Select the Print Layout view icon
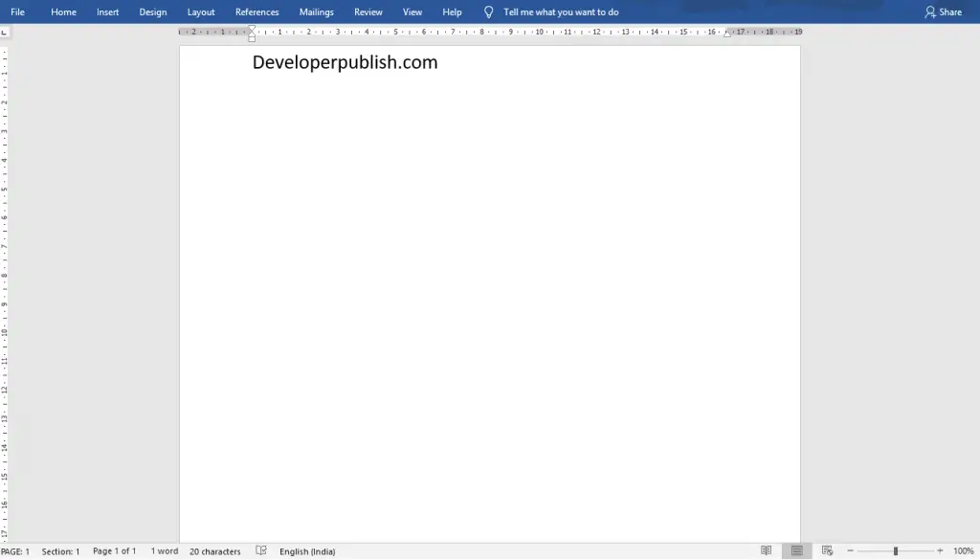This screenshot has width=980, height=560. [x=797, y=550]
